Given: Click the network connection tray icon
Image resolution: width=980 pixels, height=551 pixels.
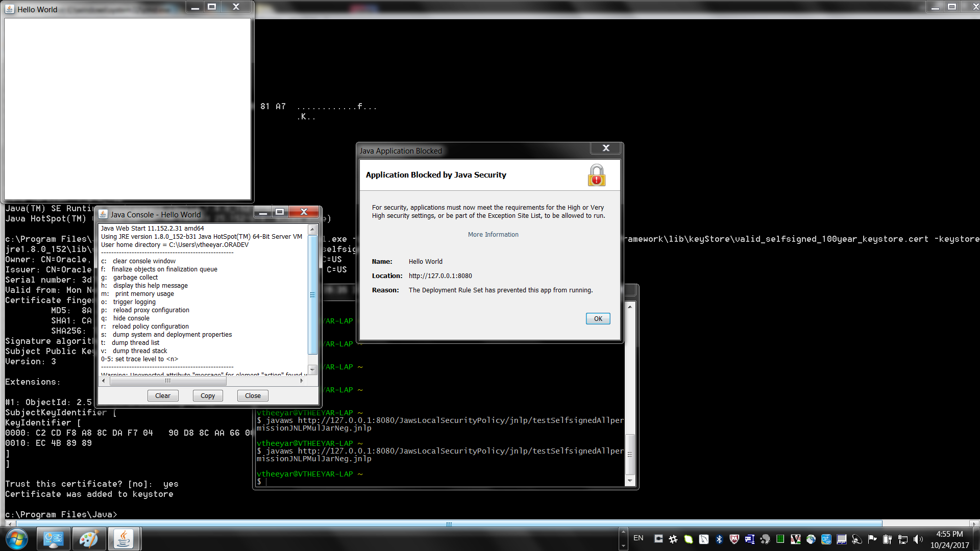Looking at the screenshot, I should 903,539.
